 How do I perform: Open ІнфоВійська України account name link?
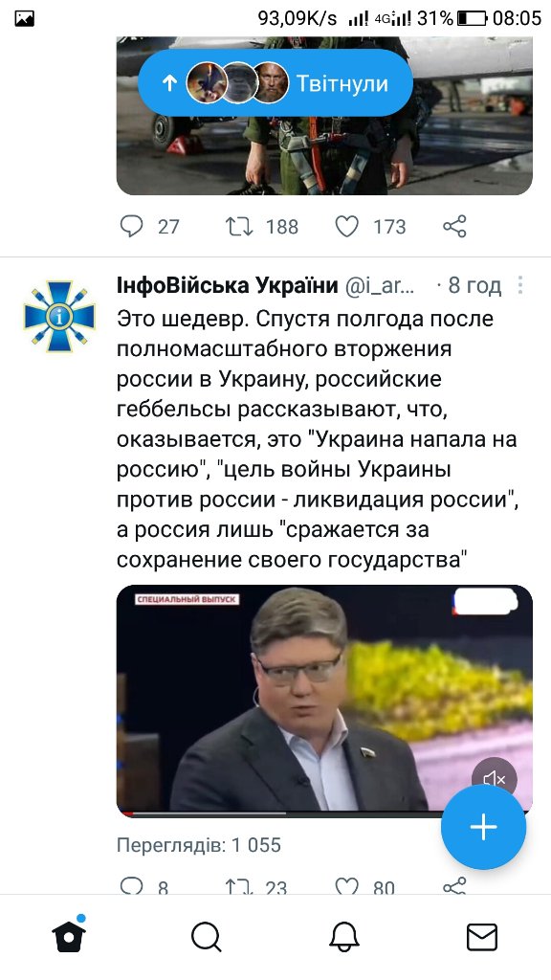pyautogui.click(x=227, y=285)
